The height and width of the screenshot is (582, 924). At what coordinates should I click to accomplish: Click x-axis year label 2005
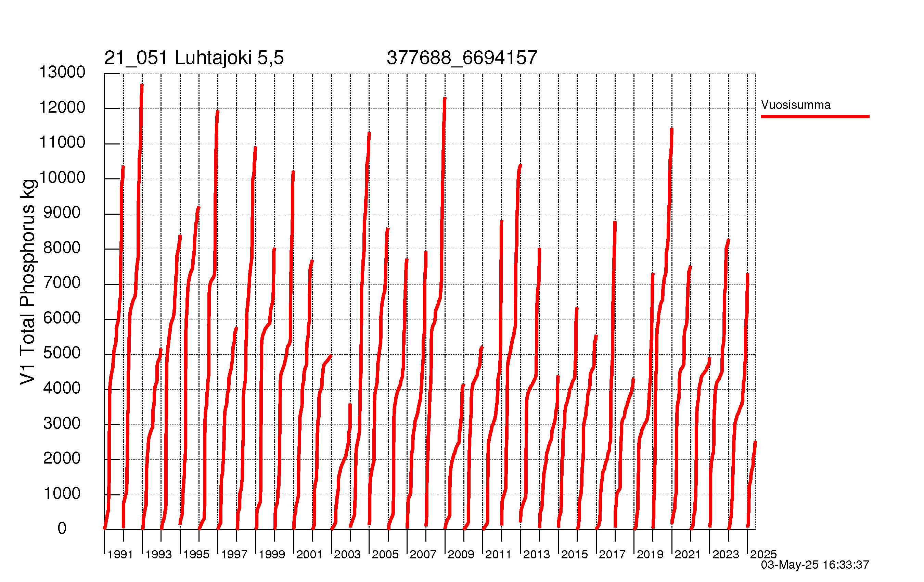[385, 554]
